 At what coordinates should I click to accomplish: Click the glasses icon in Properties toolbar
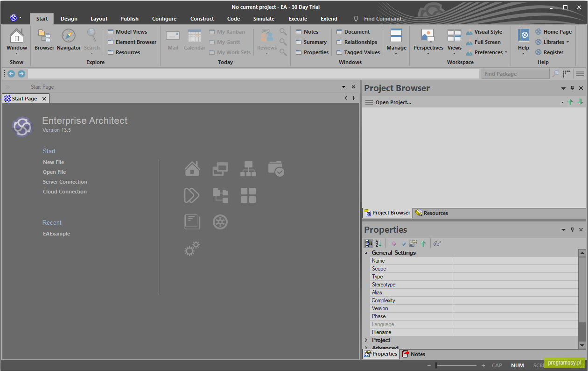[437, 243]
